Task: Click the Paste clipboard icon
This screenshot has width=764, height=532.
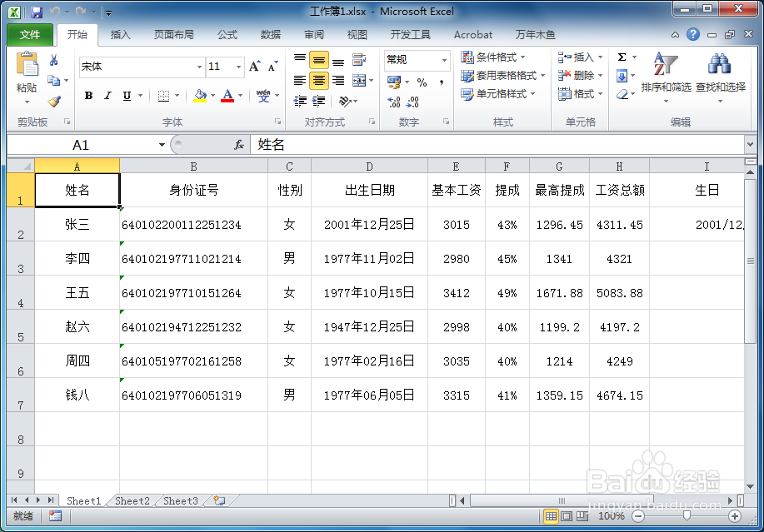Action: [x=27, y=65]
